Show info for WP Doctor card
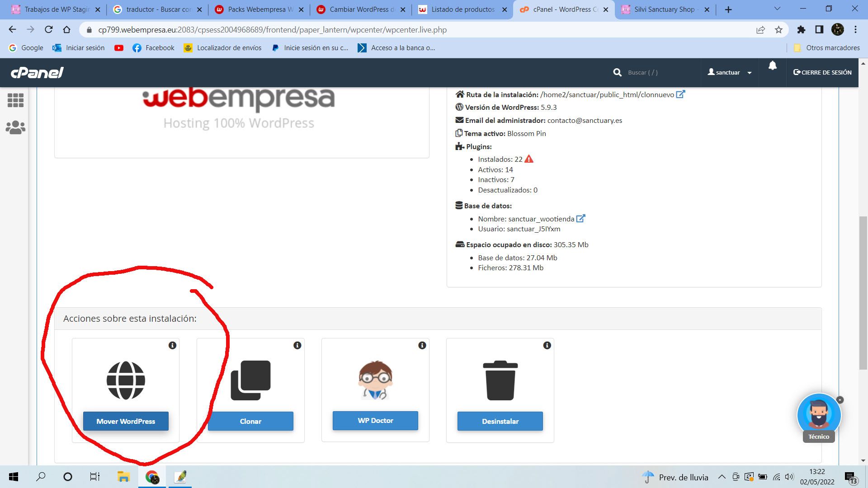This screenshot has width=868, height=488. [422, 345]
